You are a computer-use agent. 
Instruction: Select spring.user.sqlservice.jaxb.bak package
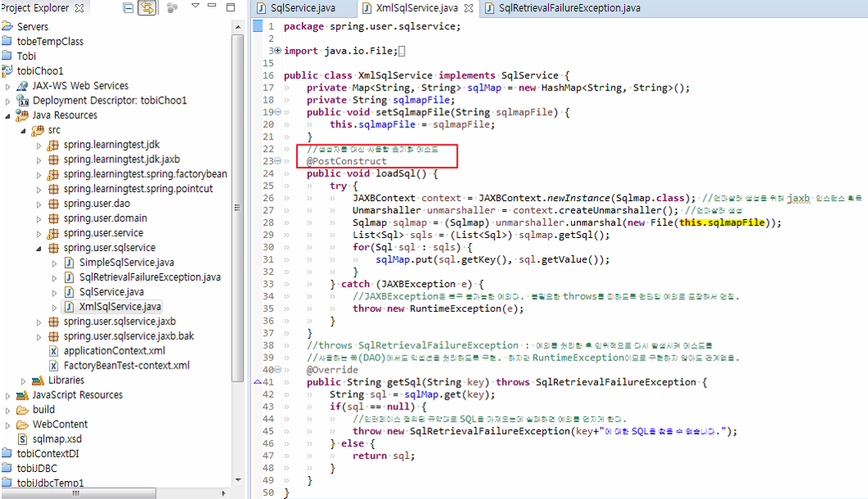(x=129, y=336)
